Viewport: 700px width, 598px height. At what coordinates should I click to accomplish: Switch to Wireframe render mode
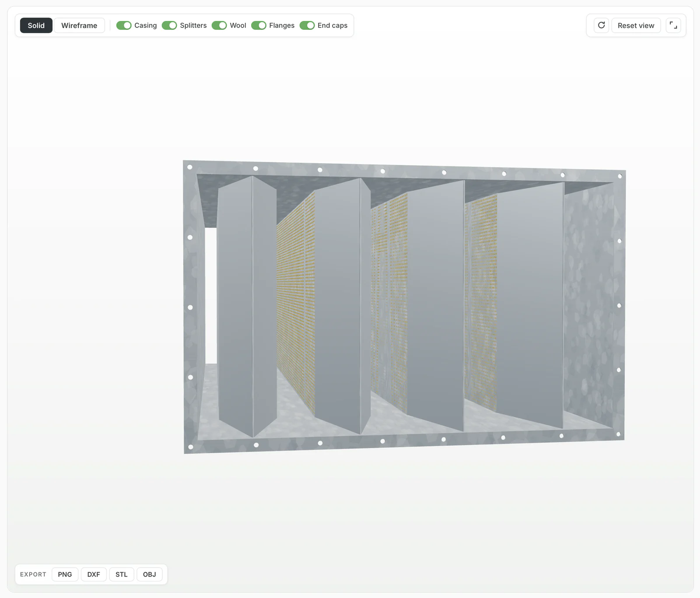79,25
